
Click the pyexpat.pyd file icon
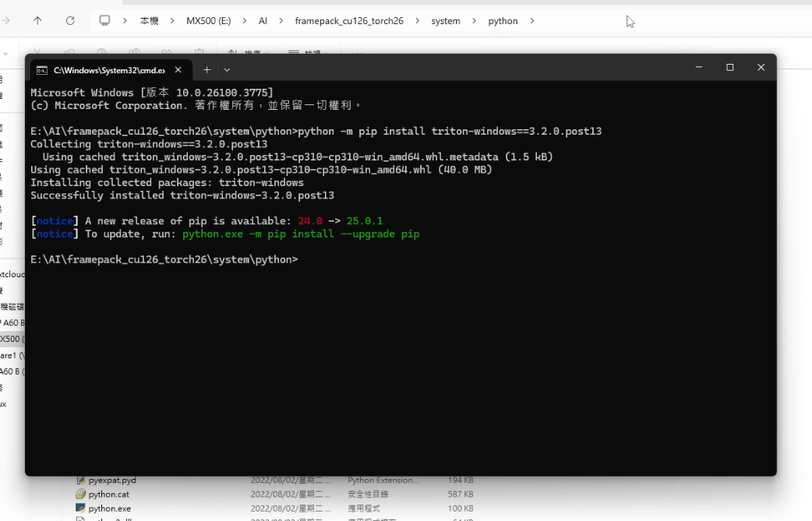coord(81,481)
